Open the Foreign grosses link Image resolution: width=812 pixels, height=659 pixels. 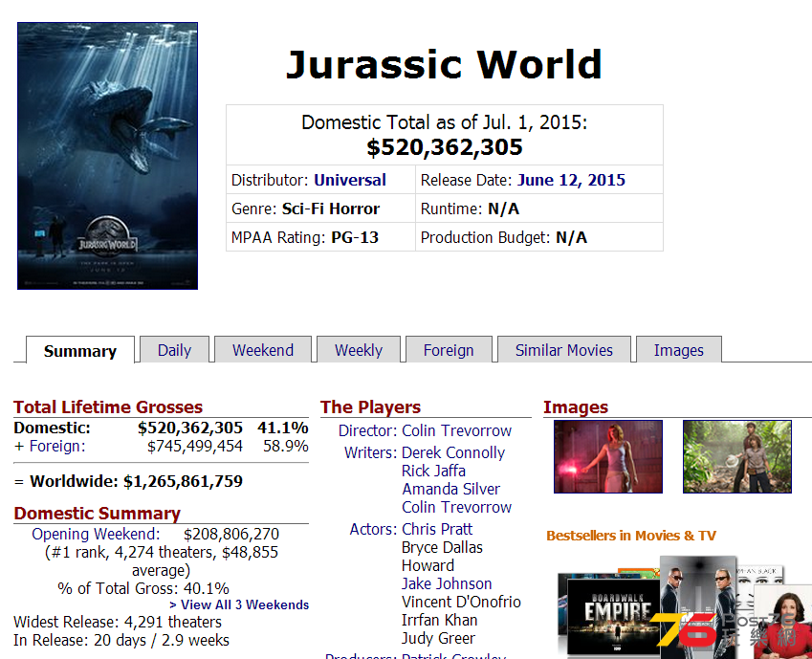pos(57,446)
